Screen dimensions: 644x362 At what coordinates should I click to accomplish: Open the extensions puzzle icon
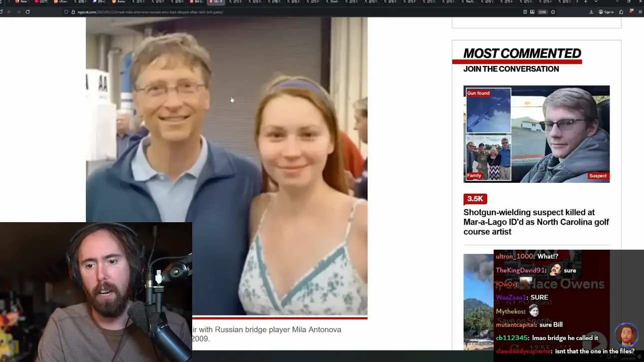point(621,12)
